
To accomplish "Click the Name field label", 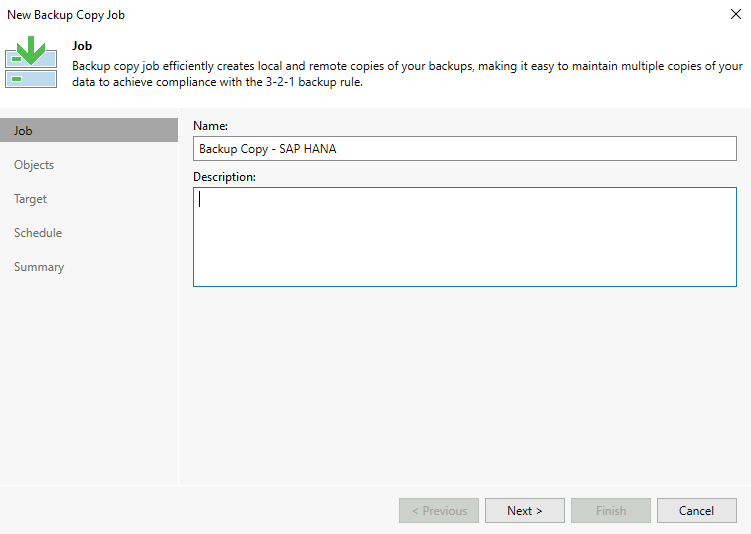I will 210,126.
